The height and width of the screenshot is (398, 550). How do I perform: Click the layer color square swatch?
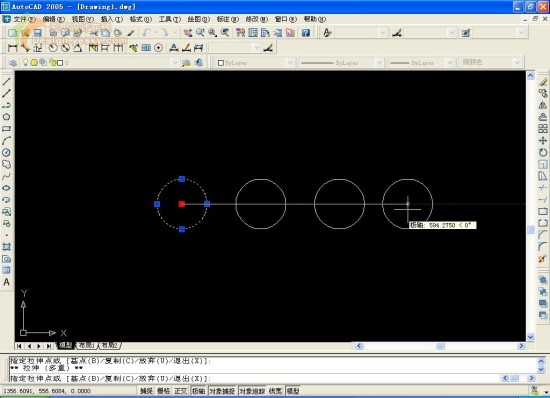point(60,63)
